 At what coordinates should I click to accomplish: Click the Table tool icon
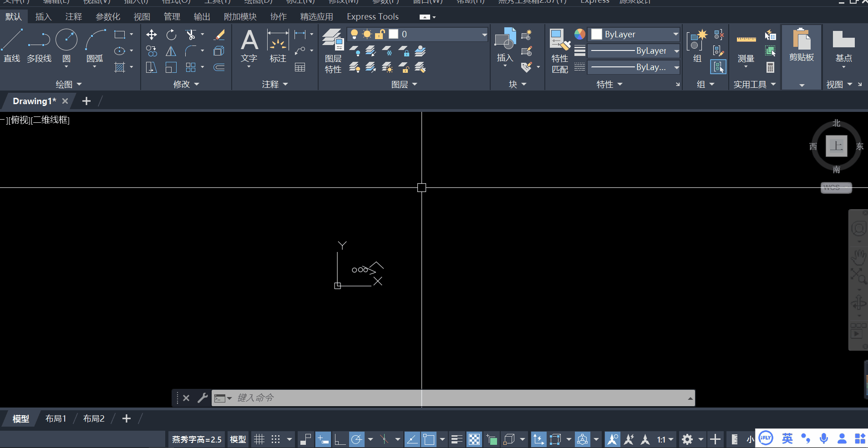pos(300,67)
